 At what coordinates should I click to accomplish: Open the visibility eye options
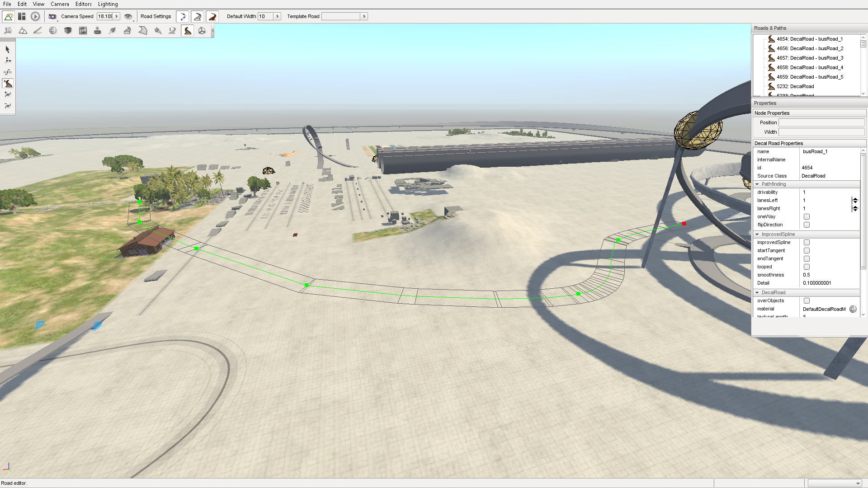coord(128,17)
